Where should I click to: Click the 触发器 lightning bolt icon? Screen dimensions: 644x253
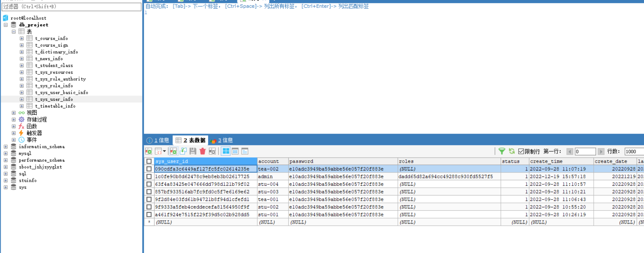(22, 133)
